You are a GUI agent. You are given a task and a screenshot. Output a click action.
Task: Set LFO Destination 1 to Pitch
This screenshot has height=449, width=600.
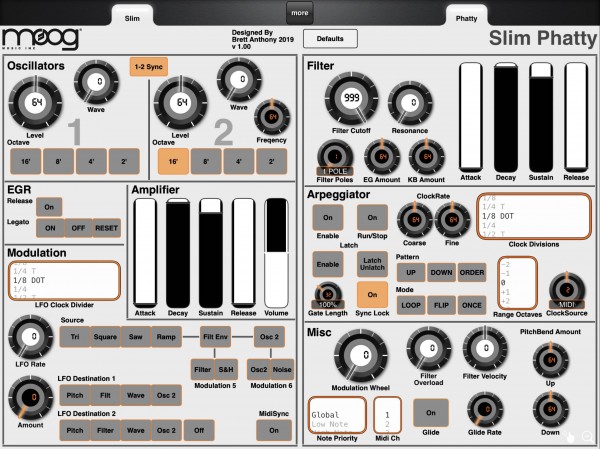click(75, 395)
